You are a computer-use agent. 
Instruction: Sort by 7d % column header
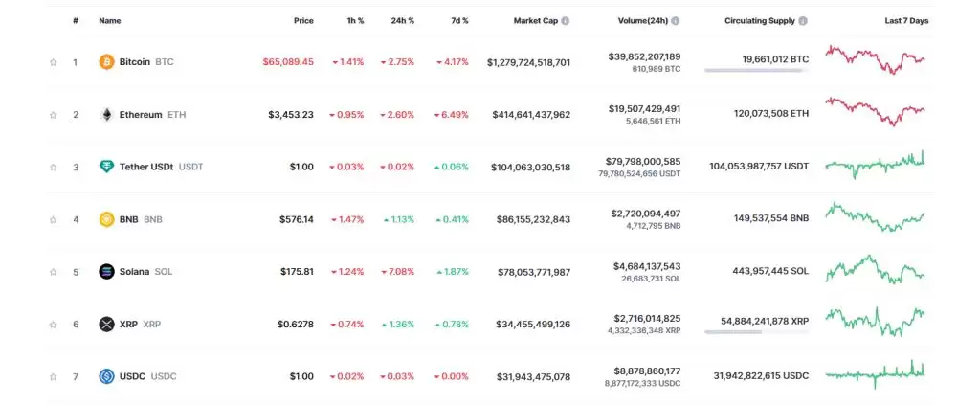coord(459,20)
